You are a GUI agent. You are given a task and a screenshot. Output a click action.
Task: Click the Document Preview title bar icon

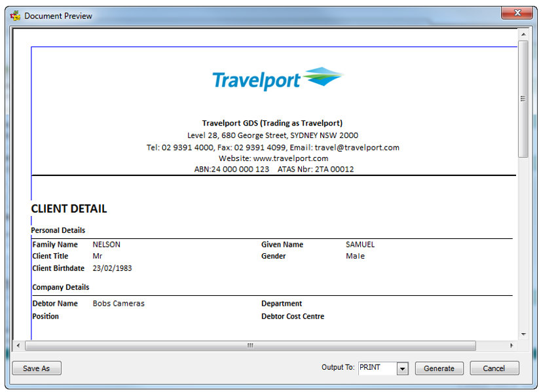(15, 16)
